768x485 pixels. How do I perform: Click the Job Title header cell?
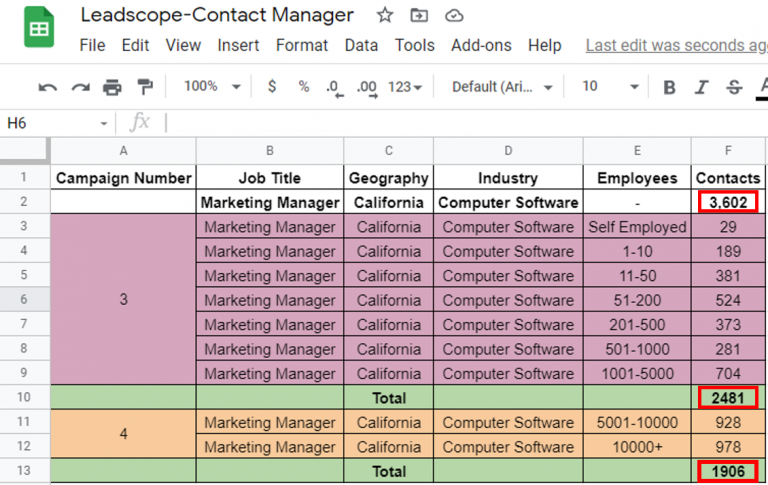pyautogui.click(x=270, y=177)
